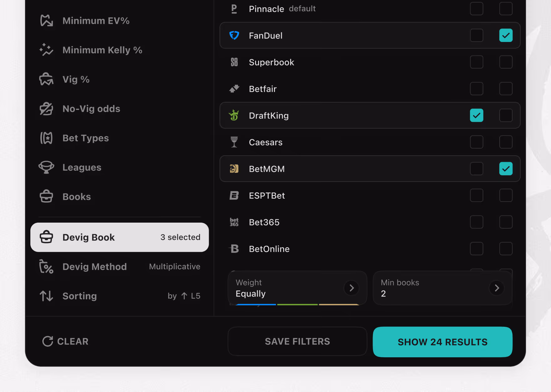Open the Bet Types filter section
The width and height of the screenshot is (551, 392).
tap(120, 138)
